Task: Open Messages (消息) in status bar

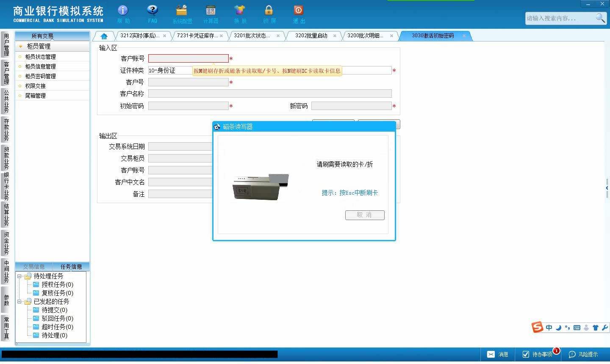Action: point(498,354)
